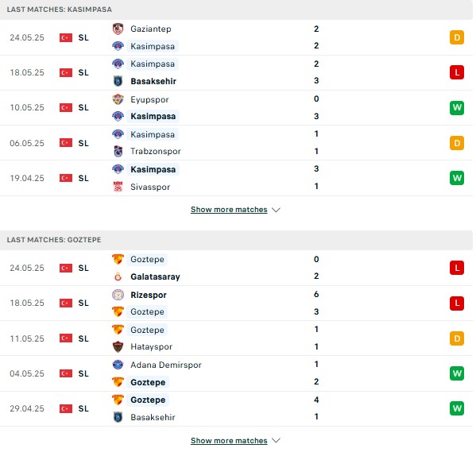Click the Hatayspor club crest

click(x=118, y=346)
